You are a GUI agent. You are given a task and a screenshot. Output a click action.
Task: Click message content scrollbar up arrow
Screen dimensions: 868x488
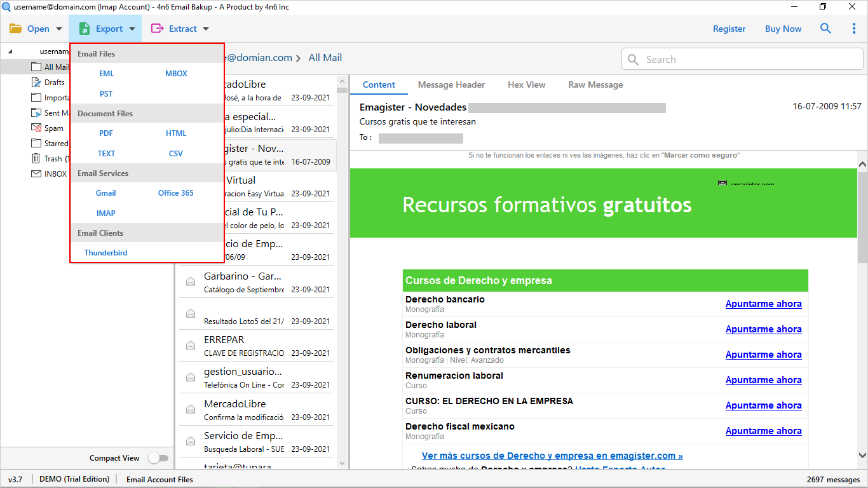coord(862,165)
